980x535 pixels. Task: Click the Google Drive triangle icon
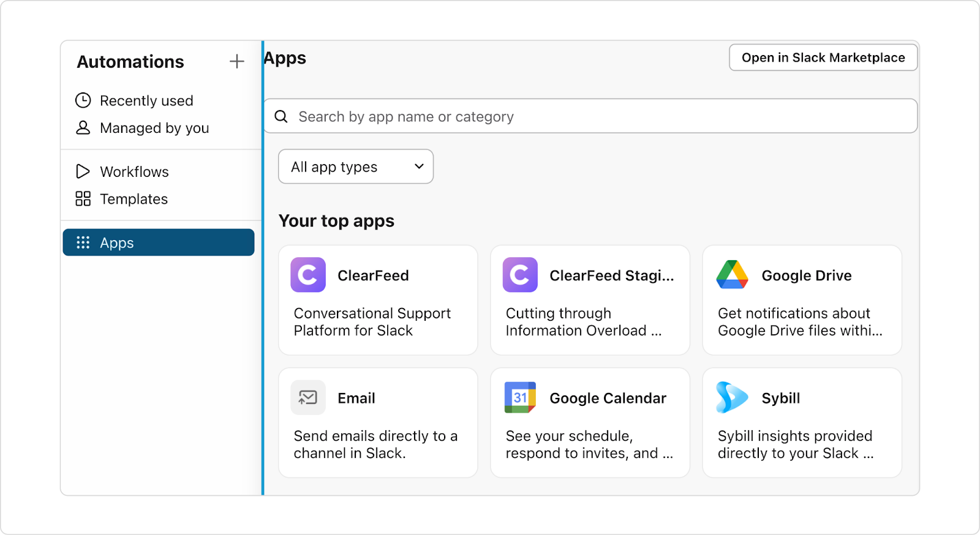(732, 275)
